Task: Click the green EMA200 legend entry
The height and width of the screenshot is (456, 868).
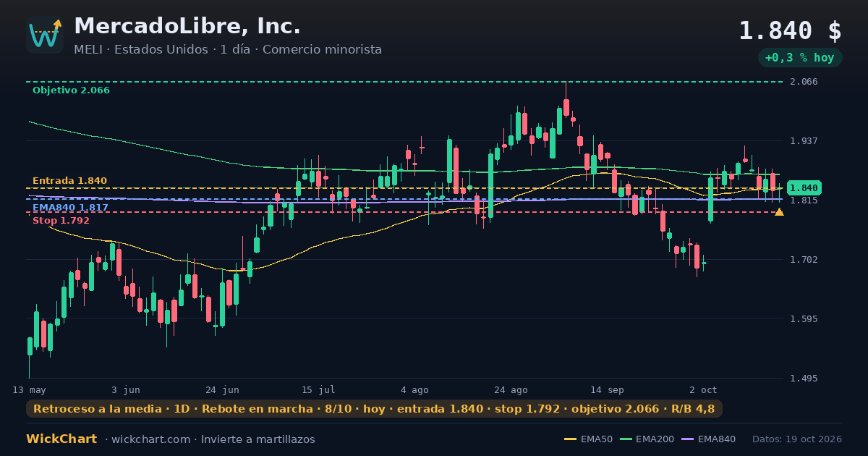Action: tap(648, 439)
